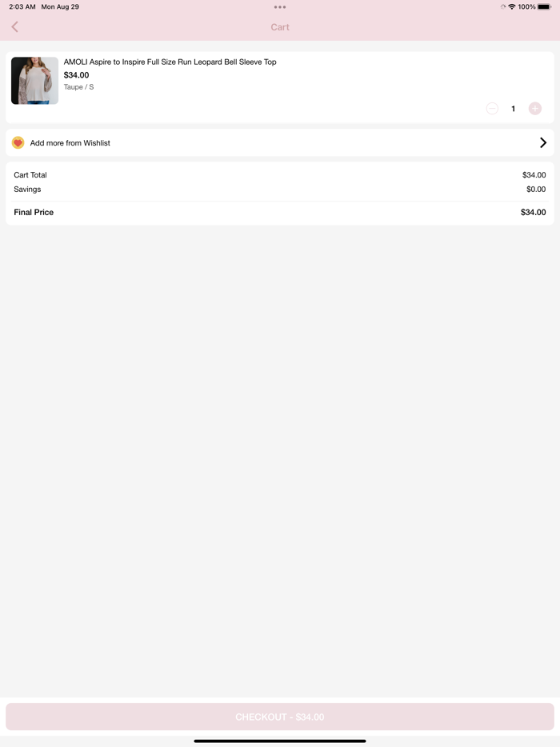This screenshot has width=560, height=747.
Task: Open the AMOLI Aspire to Inspire product title
Action: (x=170, y=62)
